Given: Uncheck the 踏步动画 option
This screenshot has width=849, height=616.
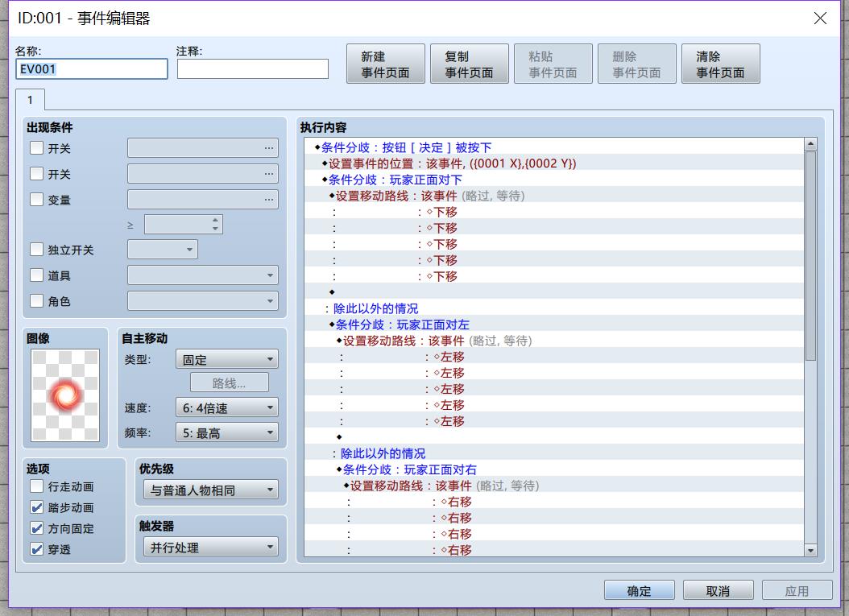Looking at the screenshot, I should (36, 507).
